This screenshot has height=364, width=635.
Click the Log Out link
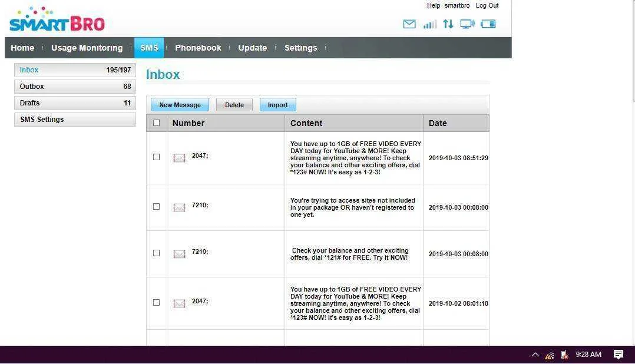pyautogui.click(x=487, y=6)
